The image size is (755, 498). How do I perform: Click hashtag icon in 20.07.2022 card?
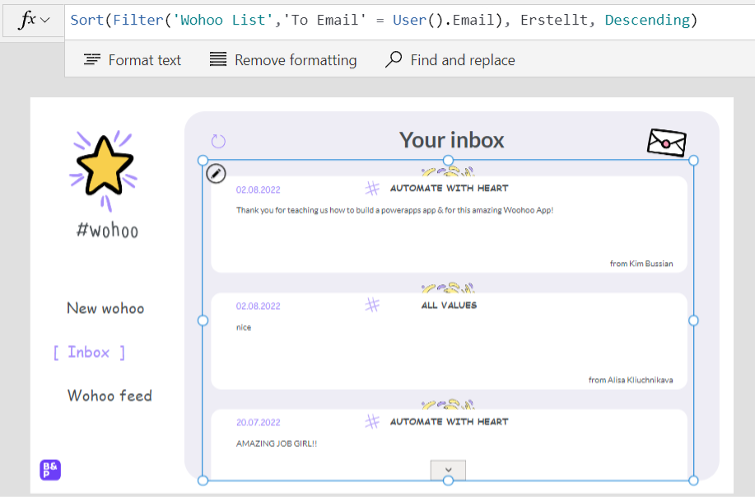372,421
